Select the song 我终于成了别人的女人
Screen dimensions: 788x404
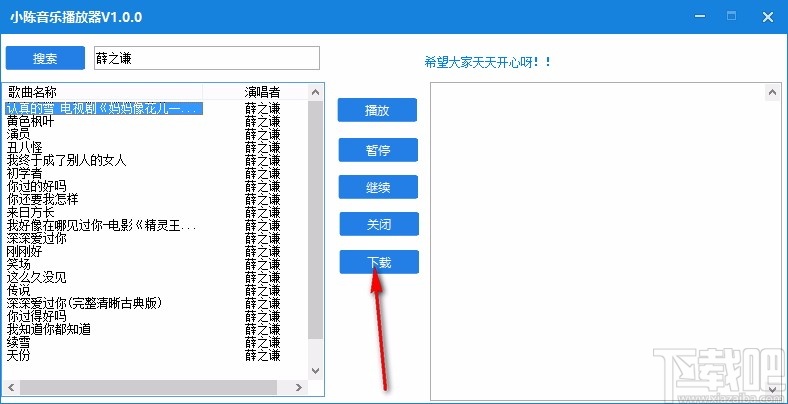click(x=66, y=160)
